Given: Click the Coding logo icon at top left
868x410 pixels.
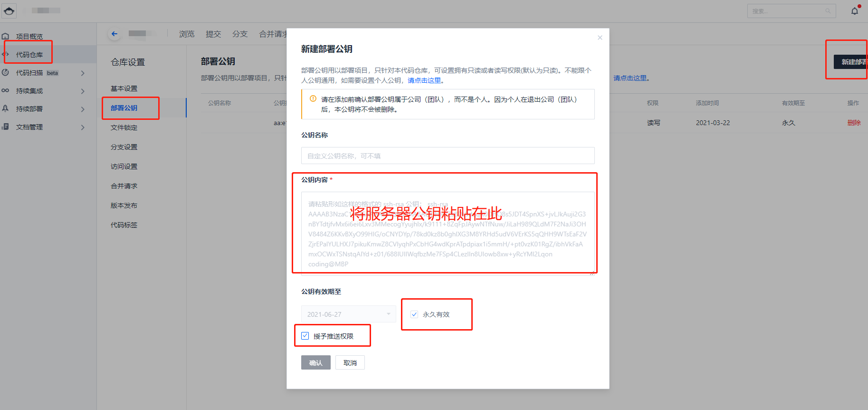Looking at the screenshot, I should coord(9,10).
